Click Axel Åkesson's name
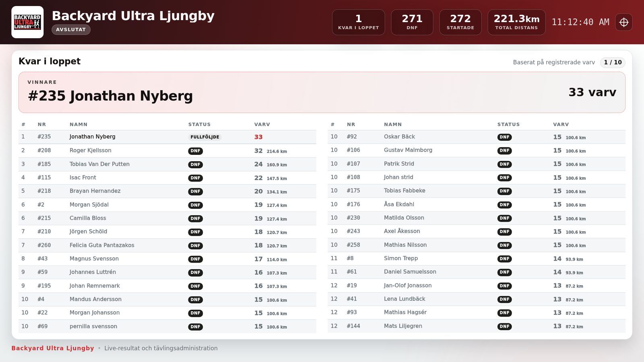This screenshot has height=362, width=644. 402,231
